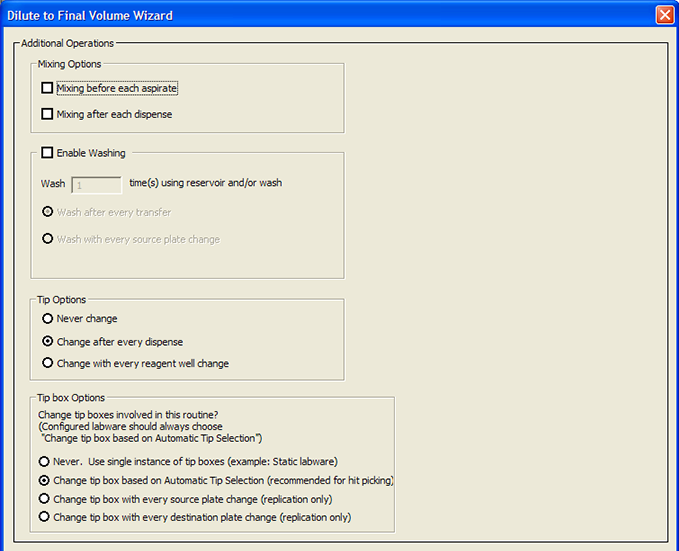Screen dimensions: 679x551
Task: Click the Dilute to Final Volume Wizard title bar
Action: [x=300, y=15]
